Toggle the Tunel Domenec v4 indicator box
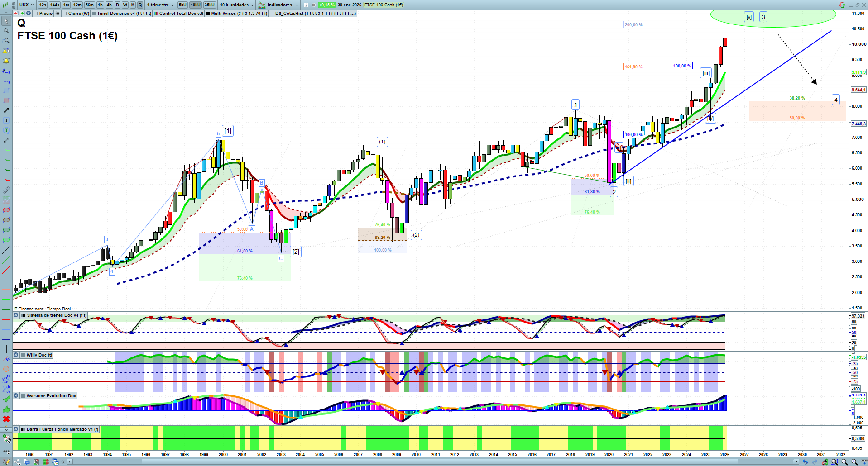 click(x=94, y=14)
